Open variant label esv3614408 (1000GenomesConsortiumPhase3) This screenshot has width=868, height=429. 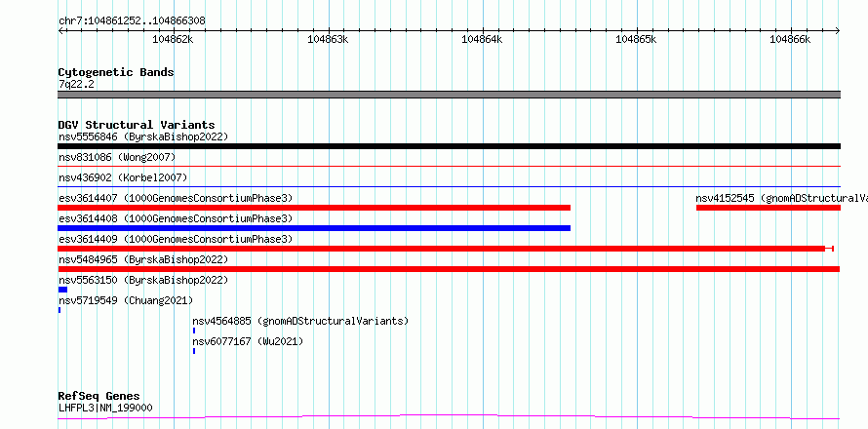(x=176, y=218)
